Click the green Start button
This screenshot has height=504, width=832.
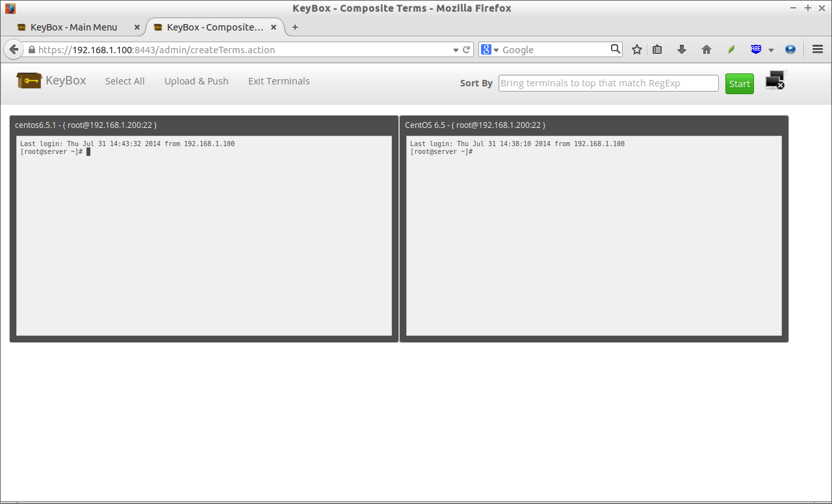tap(740, 84)
